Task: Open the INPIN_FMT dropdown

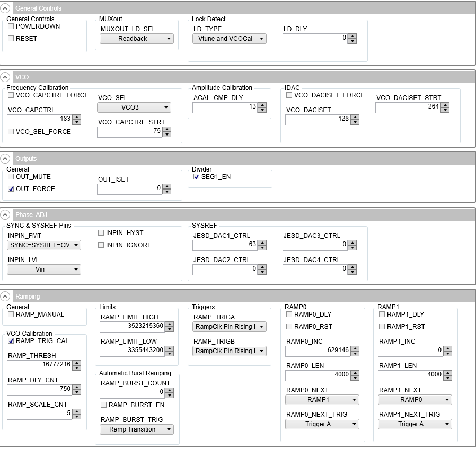Action: pos(43,245)
